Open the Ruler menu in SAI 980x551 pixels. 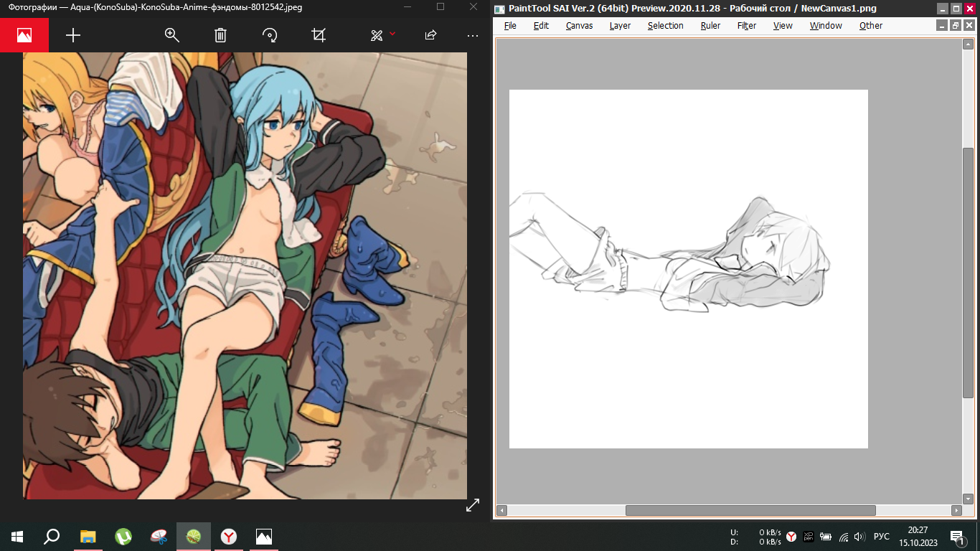[x=710, y=25]
